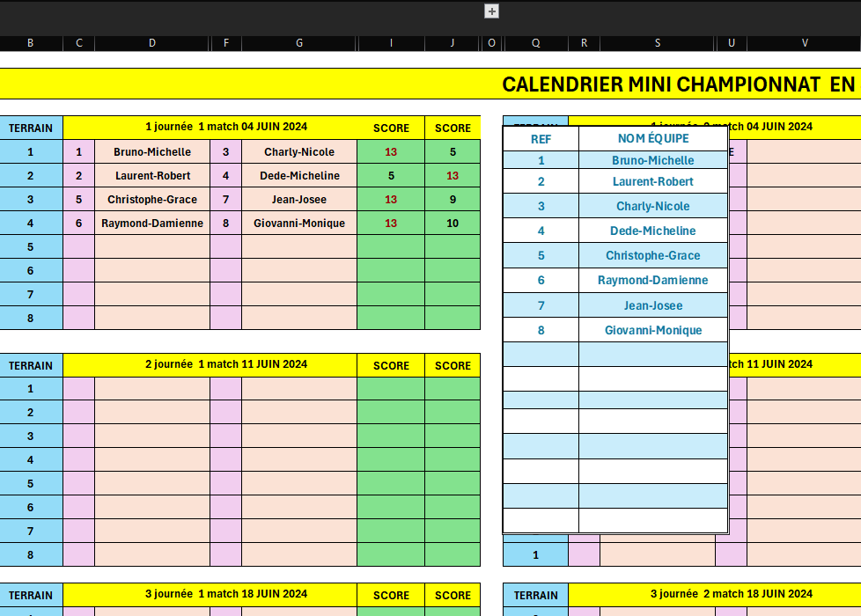Click Jean-Josee in the 04 JUIN match table
This screenshot has height=616, width=861.
pos(299,199)
